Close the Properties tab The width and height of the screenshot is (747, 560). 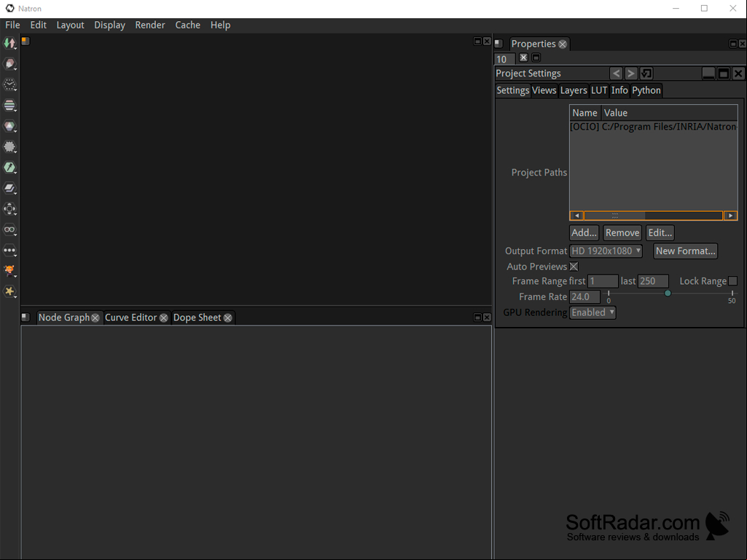(x=563, y=44)
